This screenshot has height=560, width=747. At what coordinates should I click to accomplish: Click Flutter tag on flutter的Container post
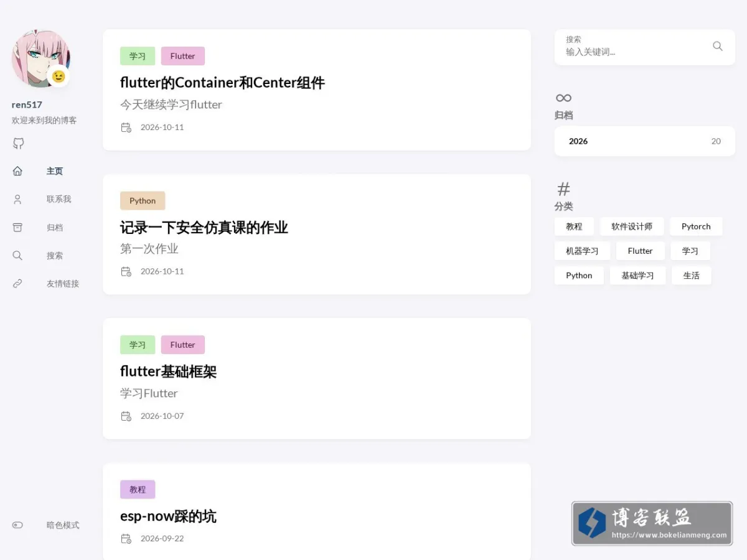pyautogui.click(x=183, y=56)
